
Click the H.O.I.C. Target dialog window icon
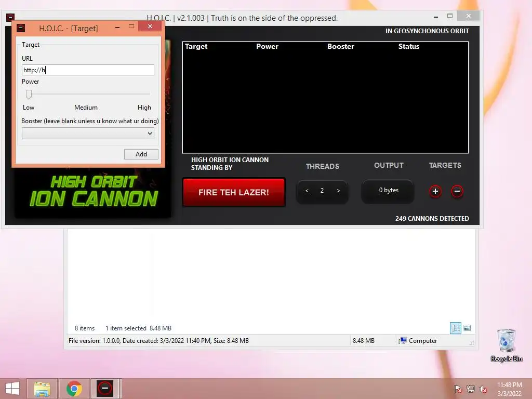[21, 28]
